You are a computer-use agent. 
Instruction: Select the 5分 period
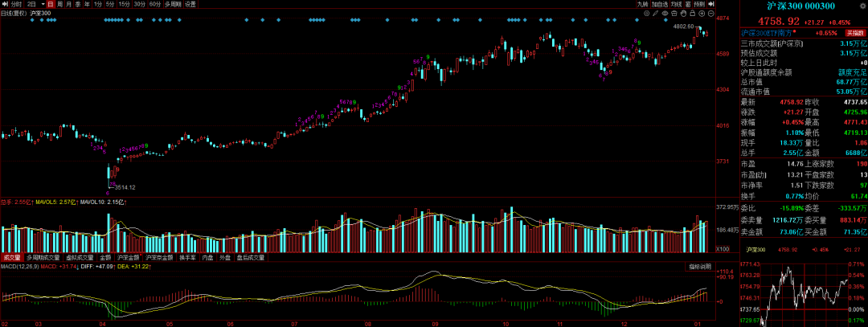(x=110, y=4)
